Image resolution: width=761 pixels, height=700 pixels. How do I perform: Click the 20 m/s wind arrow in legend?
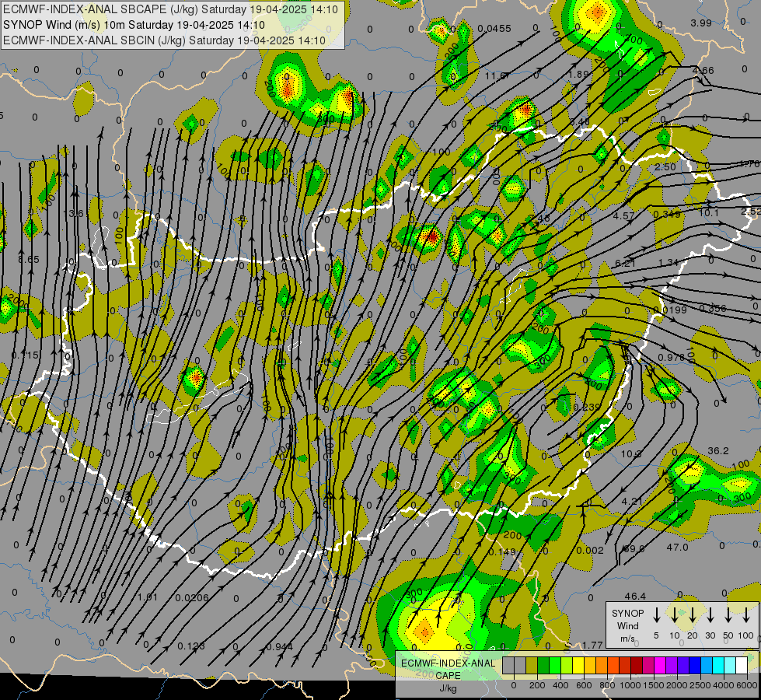pyautogui.click(x=692, y=615)
